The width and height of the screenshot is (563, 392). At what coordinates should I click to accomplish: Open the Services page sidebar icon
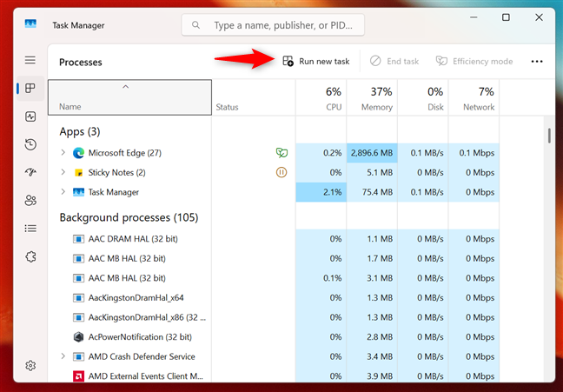point(30,256)
